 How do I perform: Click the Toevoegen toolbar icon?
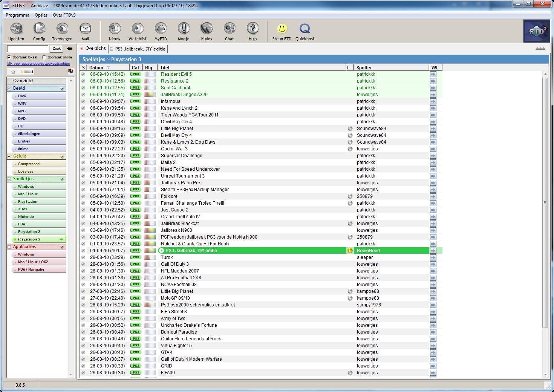click(x=62, y=29)
